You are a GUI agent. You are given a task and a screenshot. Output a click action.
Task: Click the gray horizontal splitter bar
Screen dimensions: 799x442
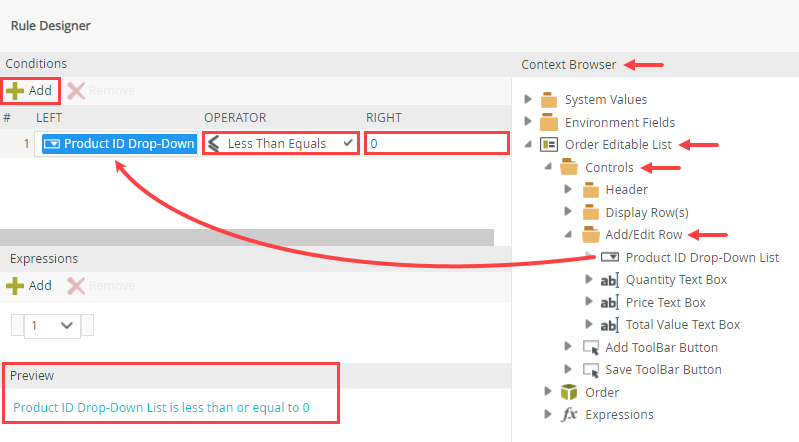[x=247, y=237]
